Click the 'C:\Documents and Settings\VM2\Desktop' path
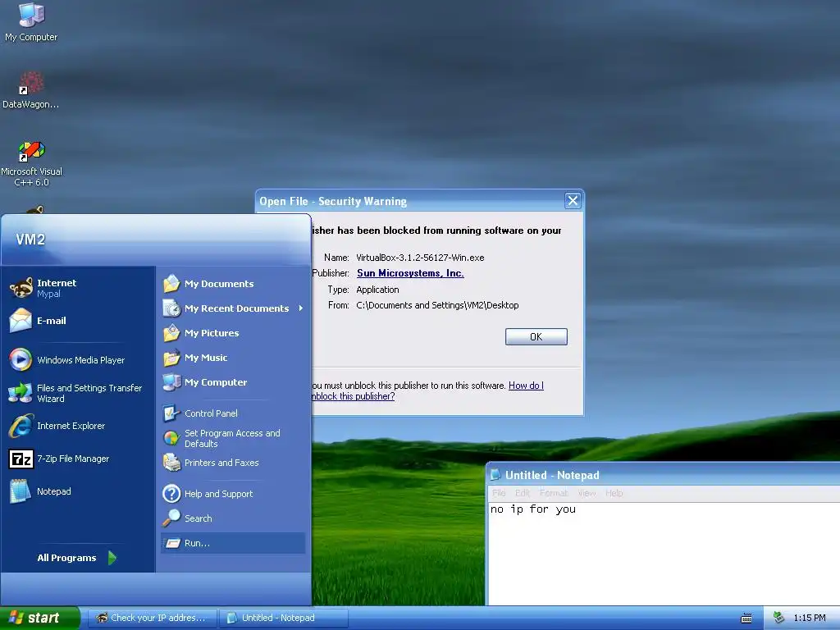 [x=437, y=305]
